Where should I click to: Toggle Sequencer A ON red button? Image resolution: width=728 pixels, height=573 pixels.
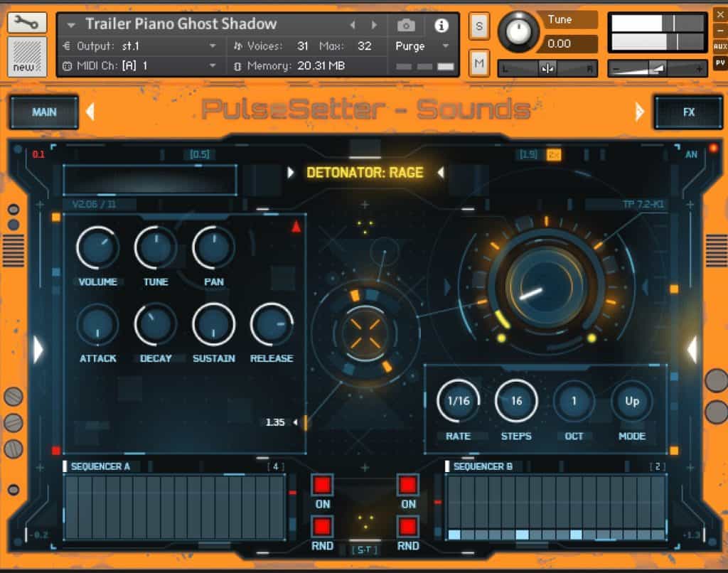coord(322,485)
